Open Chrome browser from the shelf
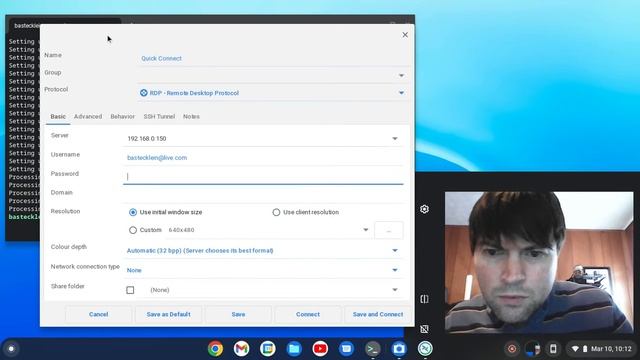Viewport: 640px width, 360px height. 215,349
